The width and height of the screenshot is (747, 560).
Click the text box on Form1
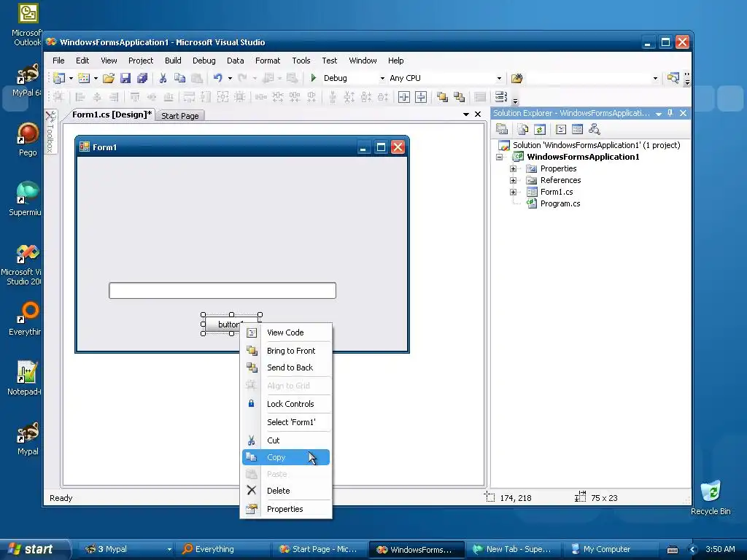pos(222,290)
